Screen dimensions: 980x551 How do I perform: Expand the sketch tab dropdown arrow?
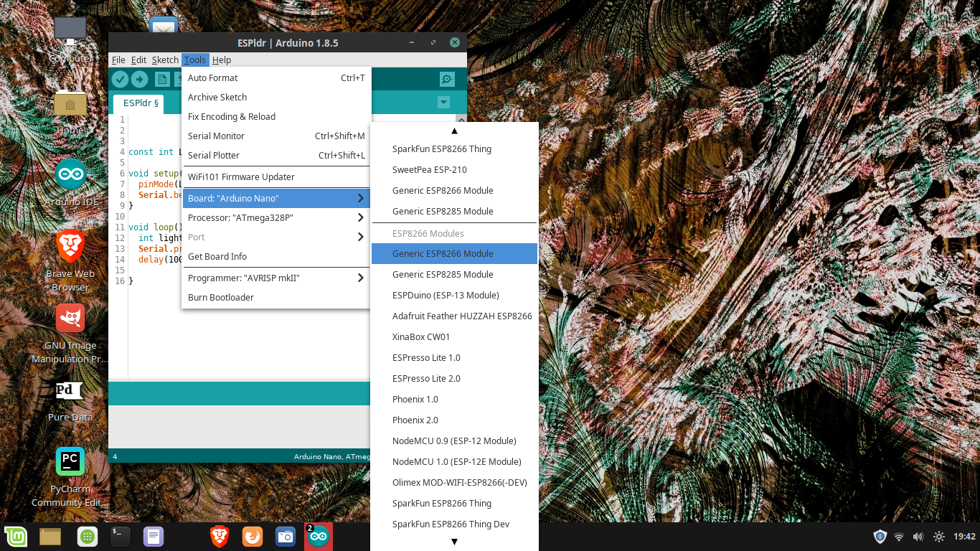click(443, 103)
